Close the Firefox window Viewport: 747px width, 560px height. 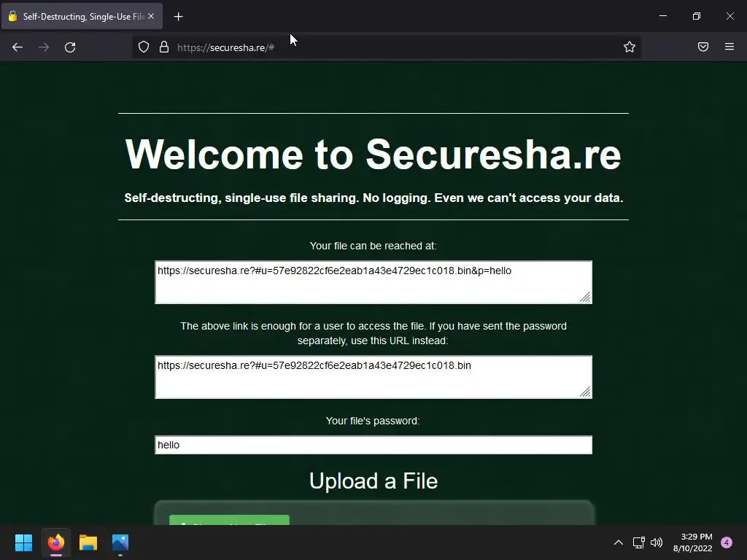(x=729, y=16)
